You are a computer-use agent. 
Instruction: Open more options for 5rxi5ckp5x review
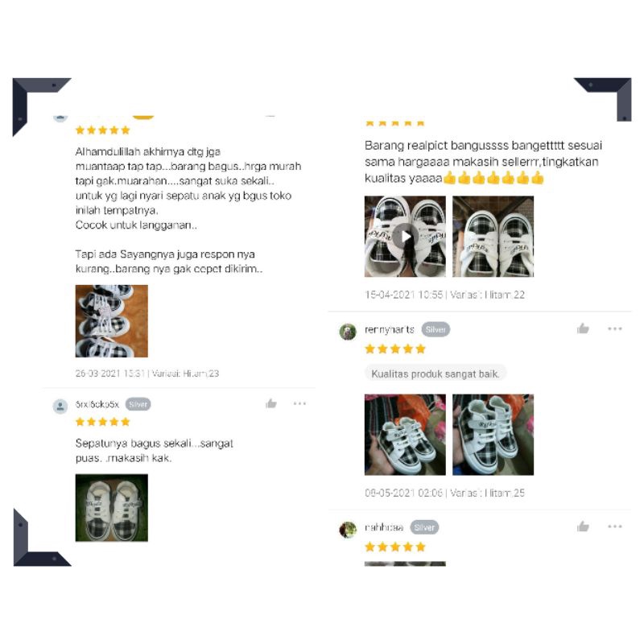[299, 404]
